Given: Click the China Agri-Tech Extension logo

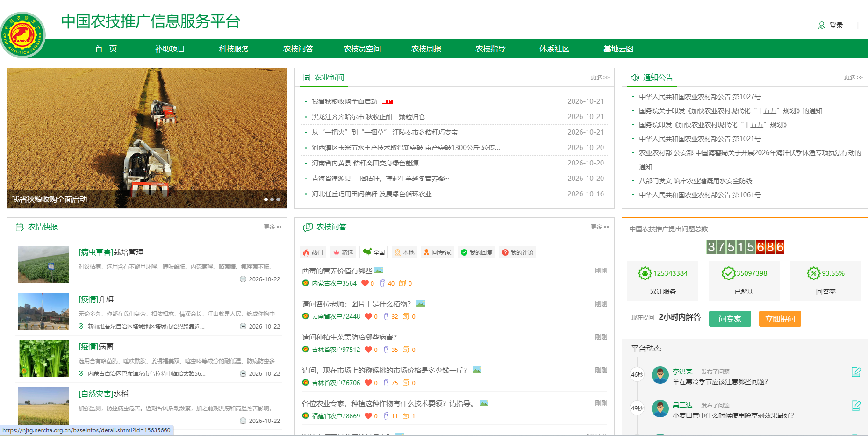Looking at the screenshot, I should coord(22,35).
